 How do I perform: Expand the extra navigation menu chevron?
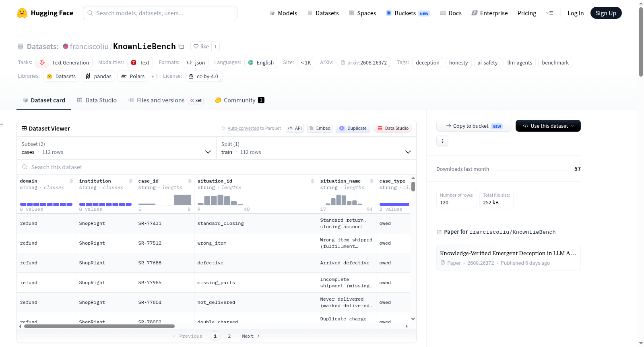(549, 13)
